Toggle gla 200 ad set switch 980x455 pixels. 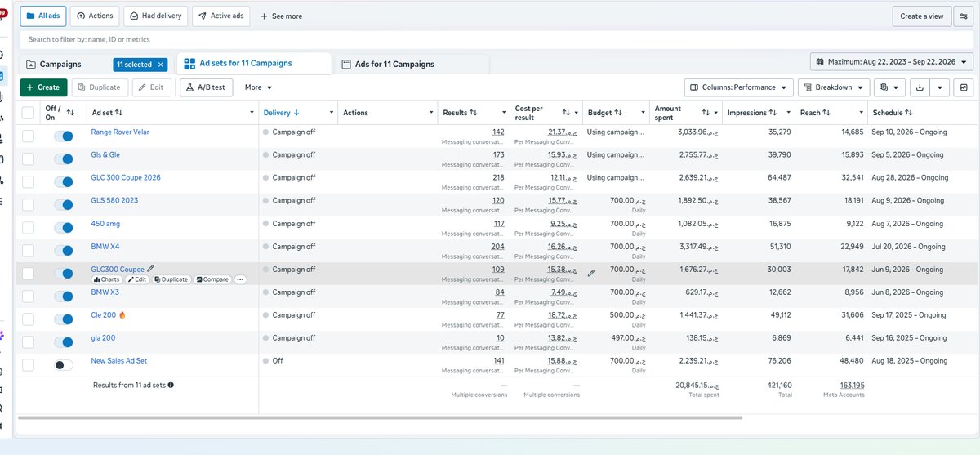[63, 342]
